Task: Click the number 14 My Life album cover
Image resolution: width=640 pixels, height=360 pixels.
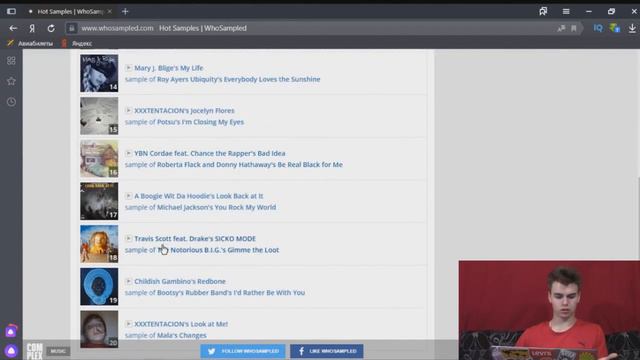Action: pos(99,73)
